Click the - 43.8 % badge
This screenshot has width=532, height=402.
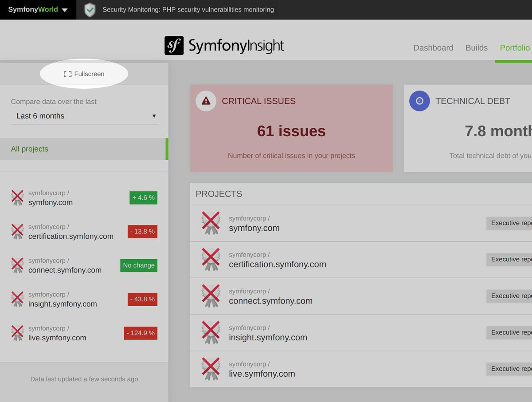click(142, 299)
